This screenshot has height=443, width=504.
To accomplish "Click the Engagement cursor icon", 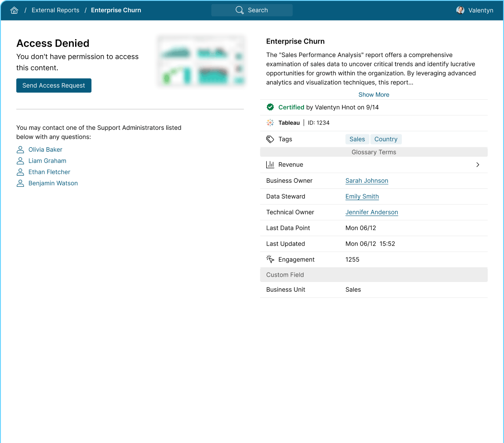I will [270, 258].
